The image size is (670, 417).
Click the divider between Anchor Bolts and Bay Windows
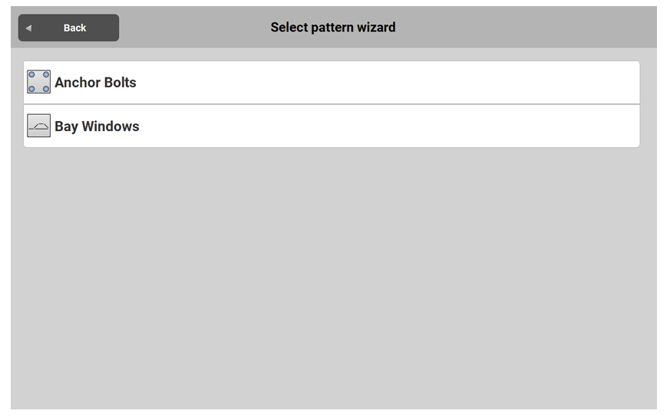point(330,104)
